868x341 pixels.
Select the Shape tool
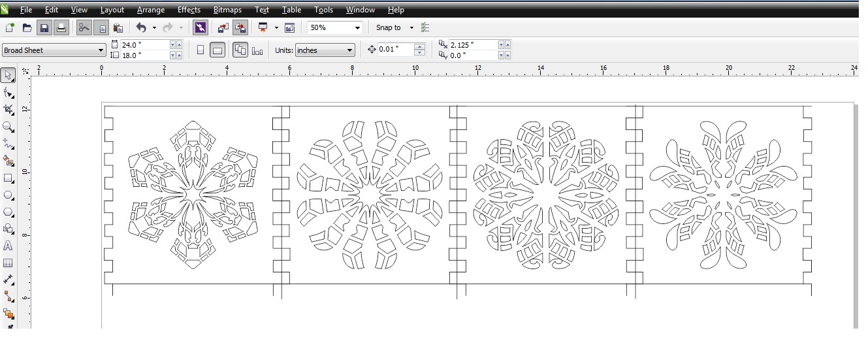8,93
